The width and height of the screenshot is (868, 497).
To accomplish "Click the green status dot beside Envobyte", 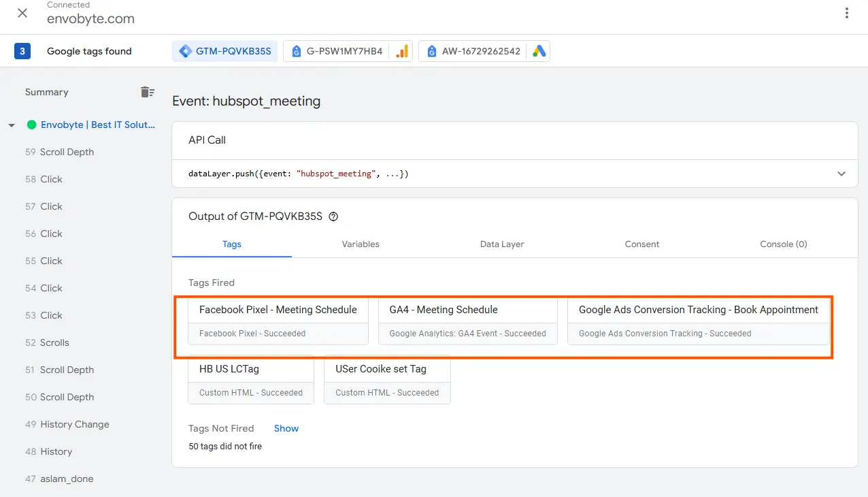I will pyautogui.click(x=31, y=125).
